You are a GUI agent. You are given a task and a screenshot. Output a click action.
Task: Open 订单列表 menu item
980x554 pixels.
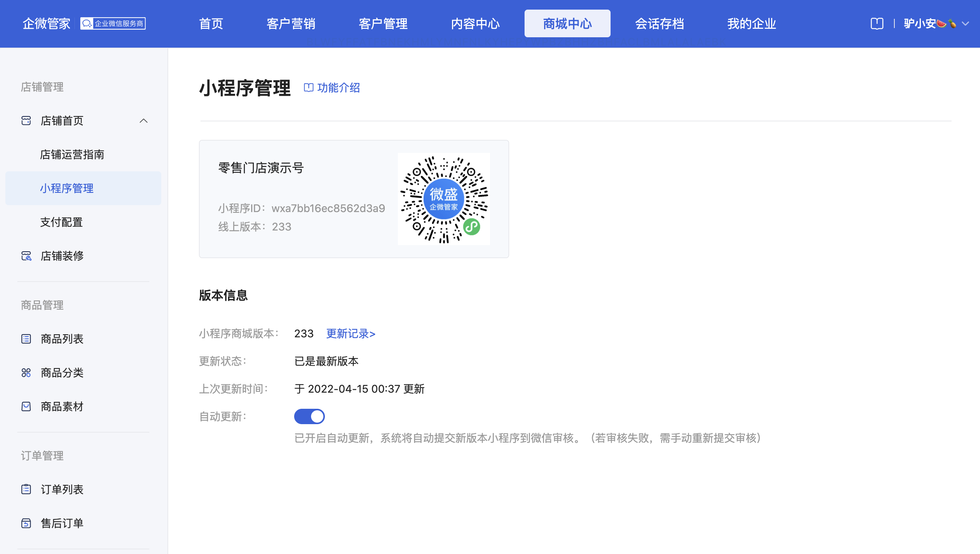coord(62,489)
